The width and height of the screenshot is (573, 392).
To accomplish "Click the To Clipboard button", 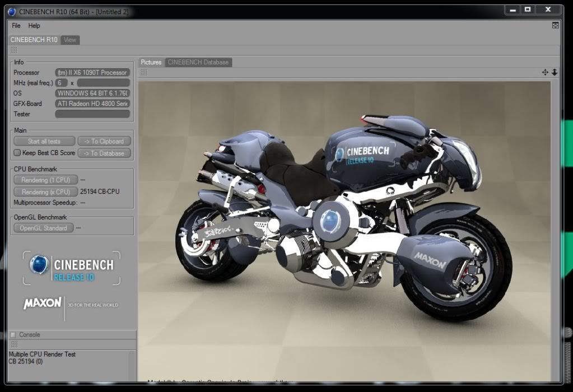I will point(104,141).
